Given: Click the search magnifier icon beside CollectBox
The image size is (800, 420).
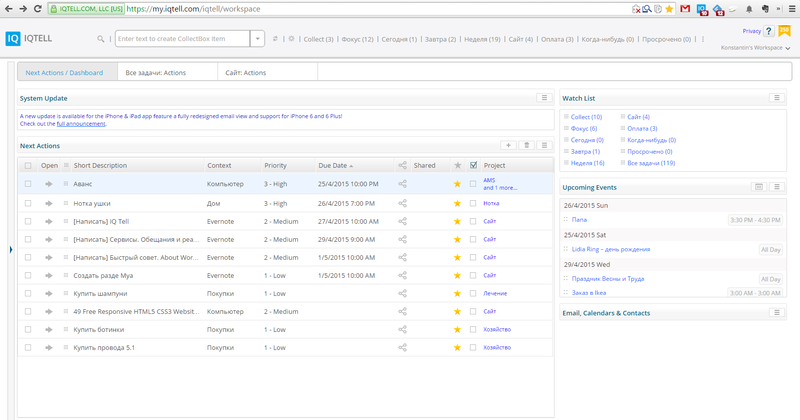Looking at the screenshot, I should [x=101, y=39].
